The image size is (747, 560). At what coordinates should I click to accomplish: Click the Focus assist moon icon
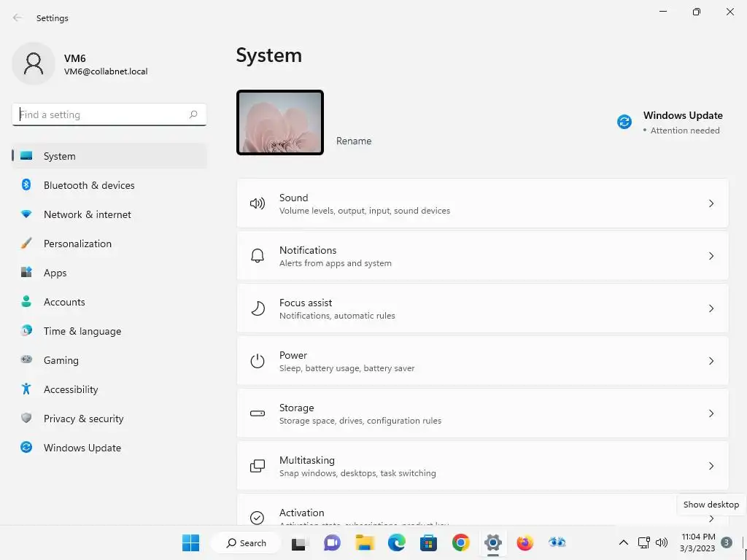tap(258, 308)
